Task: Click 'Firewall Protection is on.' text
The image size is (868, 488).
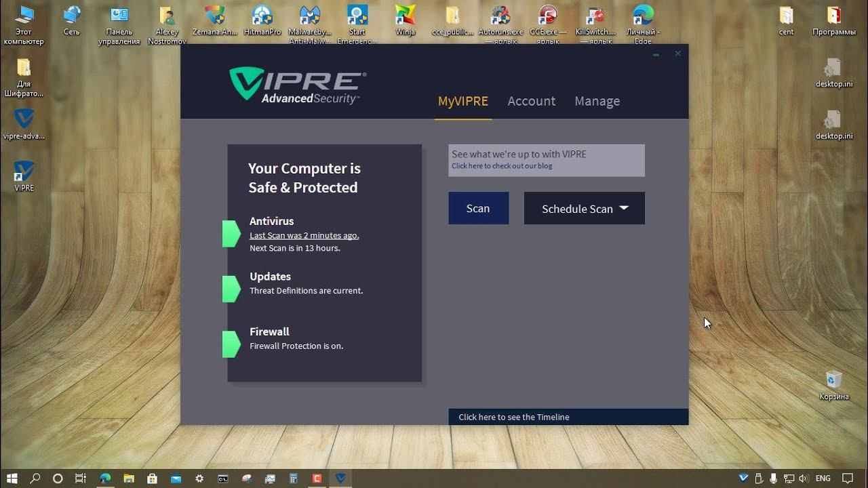Action: point(296,346)
